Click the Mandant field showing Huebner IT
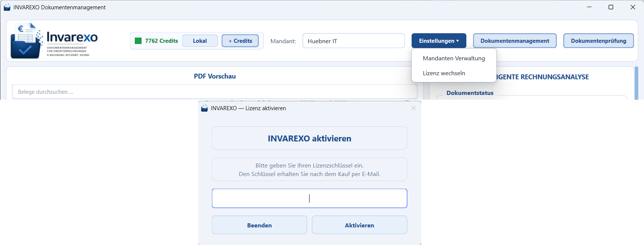The height and width of the screenshot is (249, 644). [353, 41]
